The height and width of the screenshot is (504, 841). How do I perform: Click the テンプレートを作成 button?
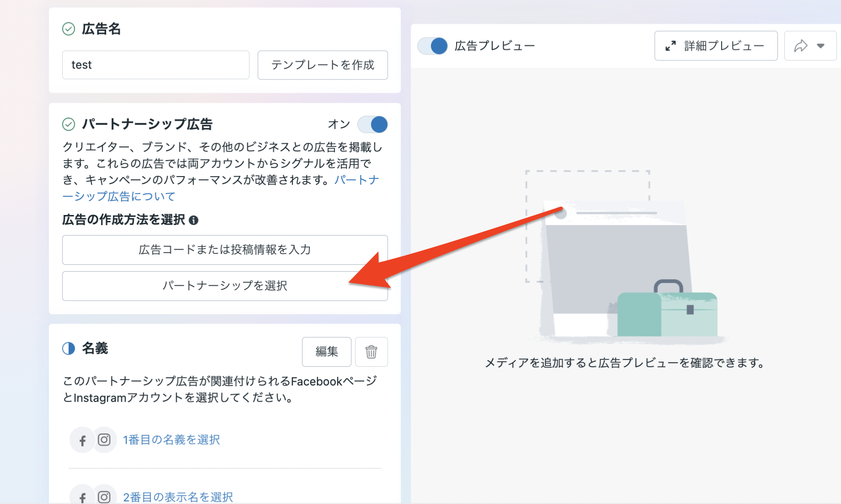pyautogui.click(x=323, y=65)
